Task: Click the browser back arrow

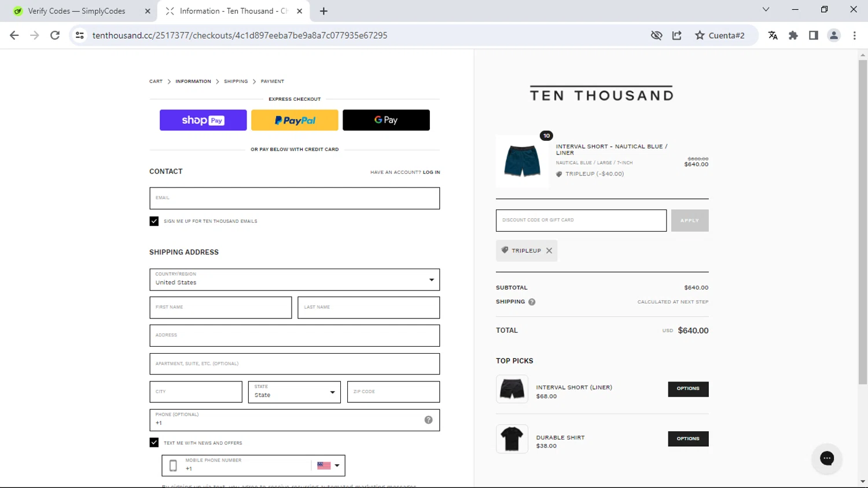Action: tap(14, 35)
